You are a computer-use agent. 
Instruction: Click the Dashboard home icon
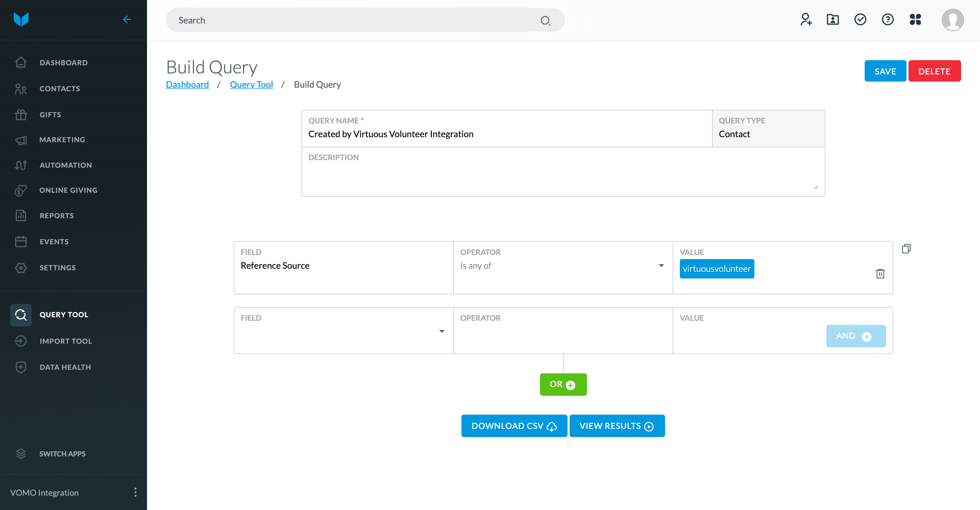(21, 62)
